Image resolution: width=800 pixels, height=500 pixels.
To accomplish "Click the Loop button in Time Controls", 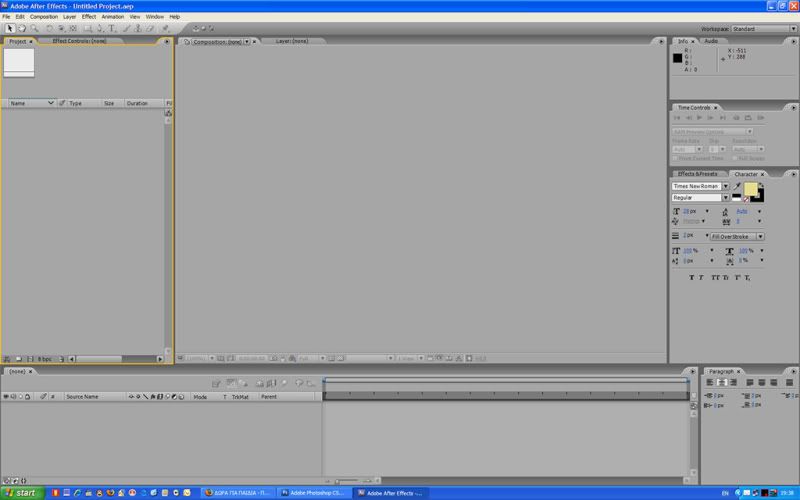I will click(x=748, y=118).
